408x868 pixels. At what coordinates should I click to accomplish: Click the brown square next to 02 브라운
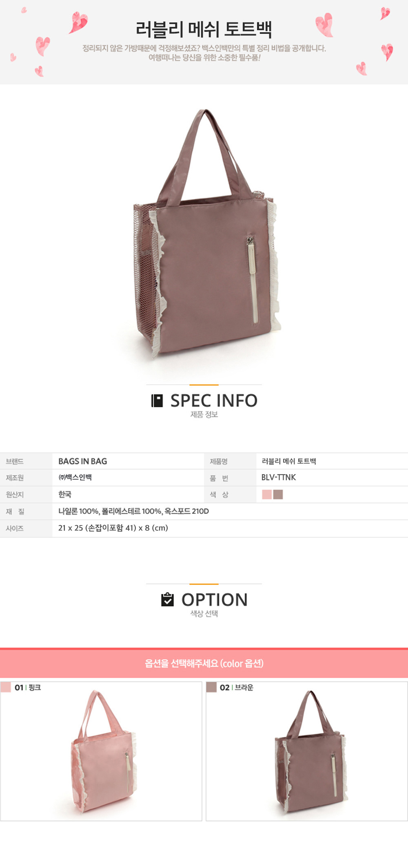(x=211, y=687)
